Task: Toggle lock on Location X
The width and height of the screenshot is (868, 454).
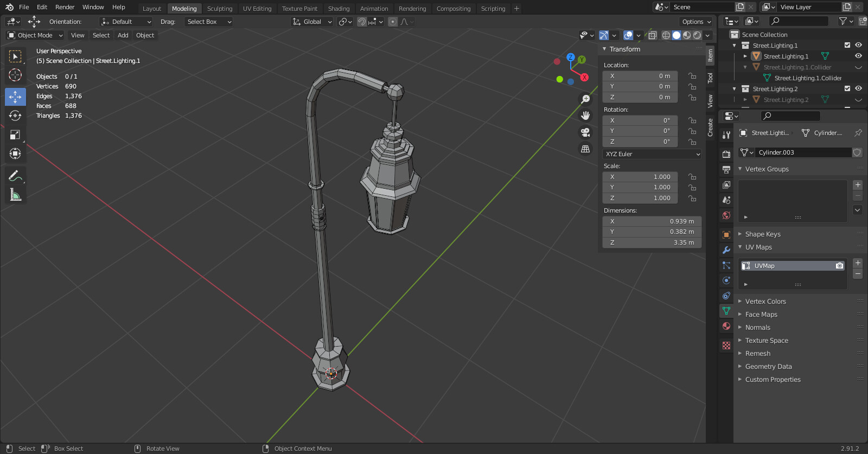Action: tap(692, 76)
